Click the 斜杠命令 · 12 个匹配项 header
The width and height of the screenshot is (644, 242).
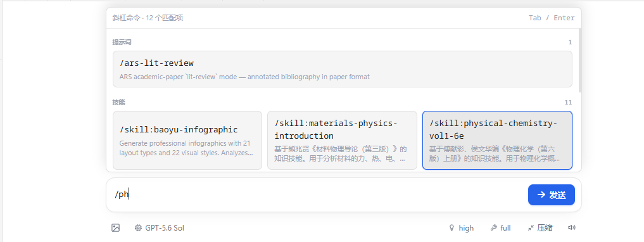148,18
